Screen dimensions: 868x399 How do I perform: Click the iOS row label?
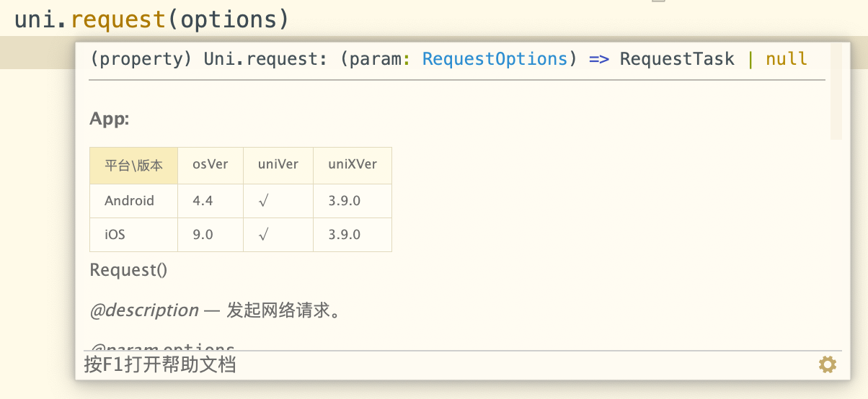click(115, 235)
